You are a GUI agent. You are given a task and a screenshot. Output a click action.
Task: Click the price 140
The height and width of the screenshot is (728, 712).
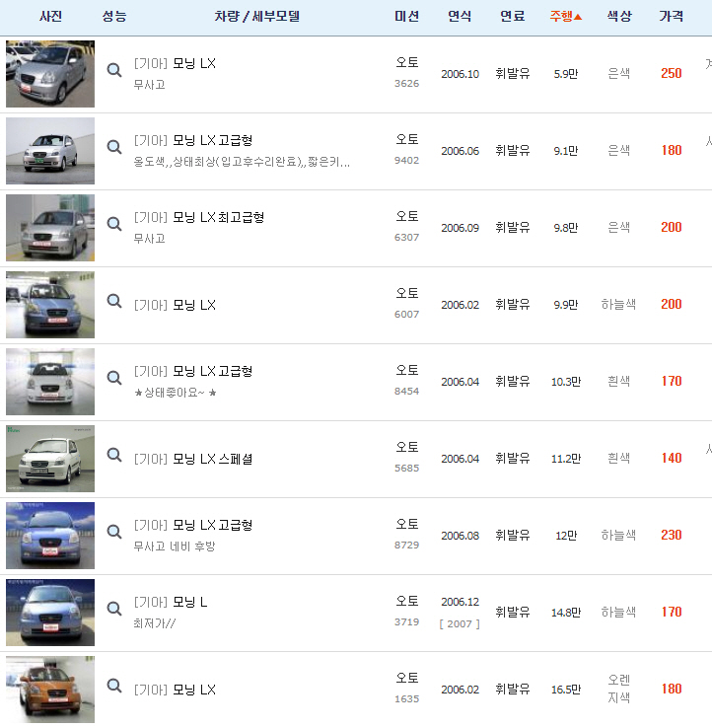click(672, 459)
